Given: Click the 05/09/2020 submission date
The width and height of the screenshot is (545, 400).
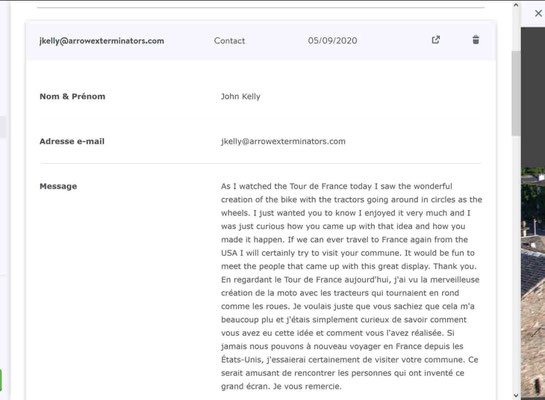Looking at the screenshot, I should click(332, 41).
